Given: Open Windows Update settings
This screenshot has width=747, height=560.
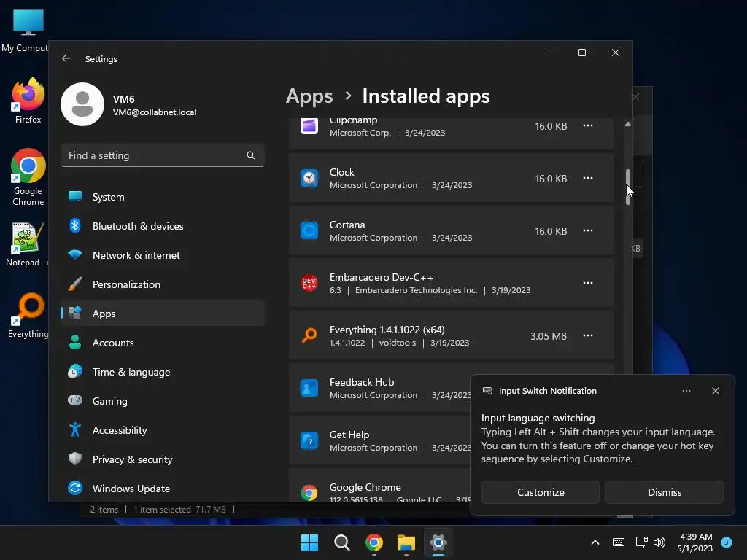Looking at the screenshot, I should coord(163,489).
